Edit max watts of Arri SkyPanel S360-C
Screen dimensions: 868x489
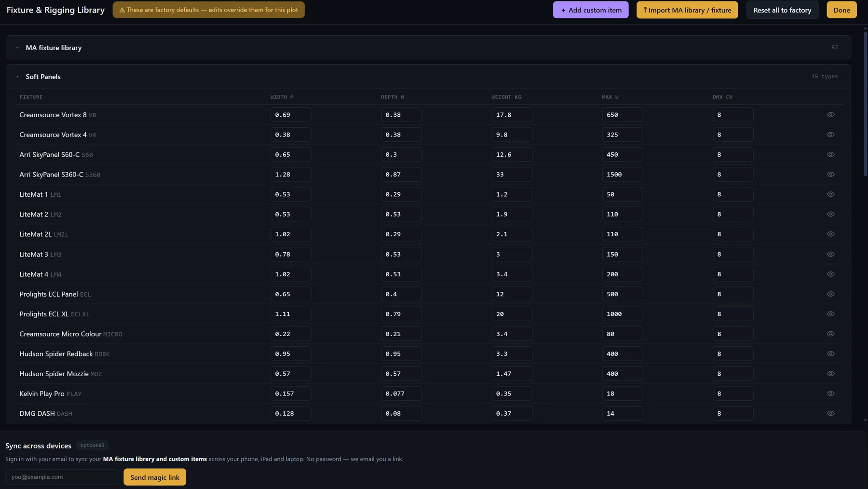[x=622, y=175]
